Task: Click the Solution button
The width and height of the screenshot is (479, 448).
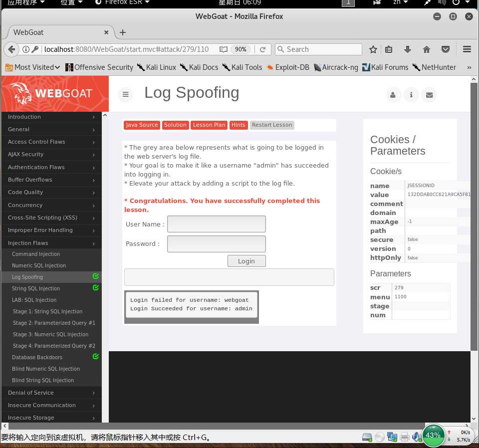Action: point(175,125)
